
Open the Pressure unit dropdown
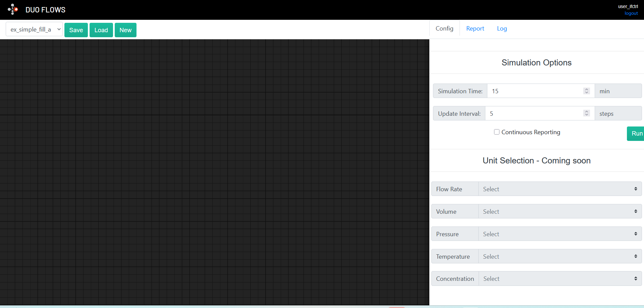(x=560, y=234)
